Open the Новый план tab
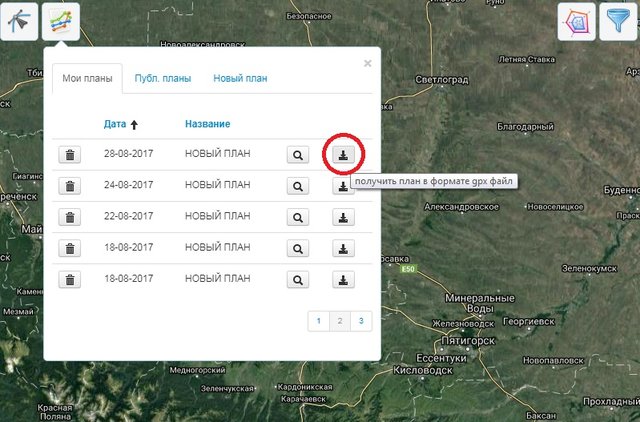The width and height of the screenshot is (640, 422). tap(239, 78)
